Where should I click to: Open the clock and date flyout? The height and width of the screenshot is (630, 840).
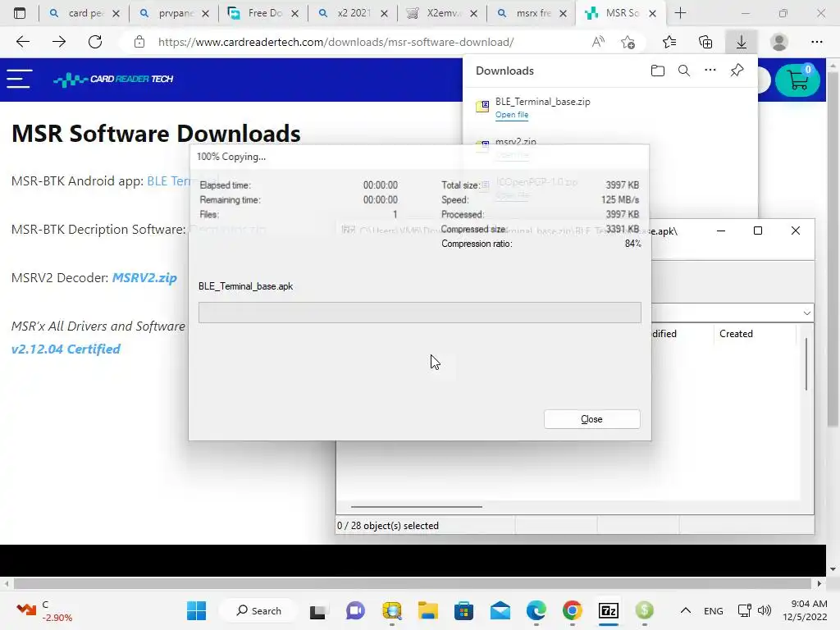tap(805, 610)
